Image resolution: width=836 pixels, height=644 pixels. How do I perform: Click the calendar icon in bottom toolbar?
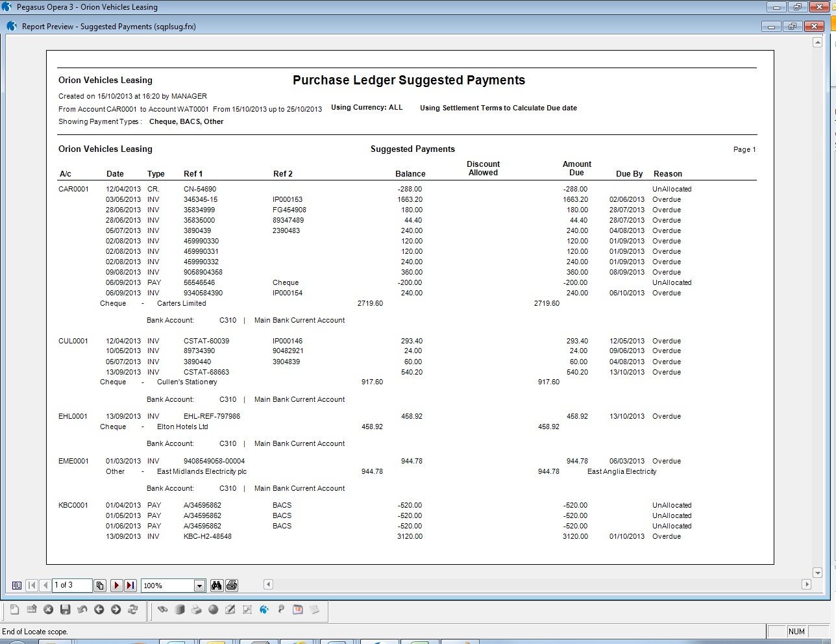coord(298,610)
